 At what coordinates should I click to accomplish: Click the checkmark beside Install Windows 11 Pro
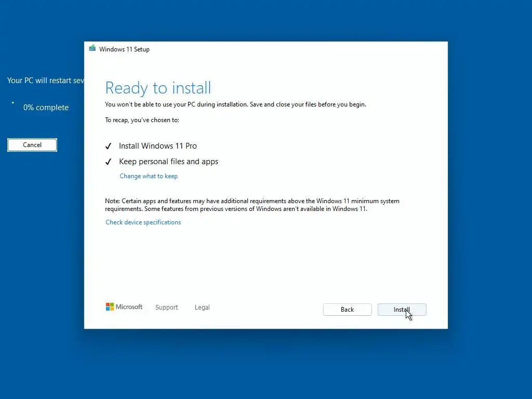click(108, 146)
